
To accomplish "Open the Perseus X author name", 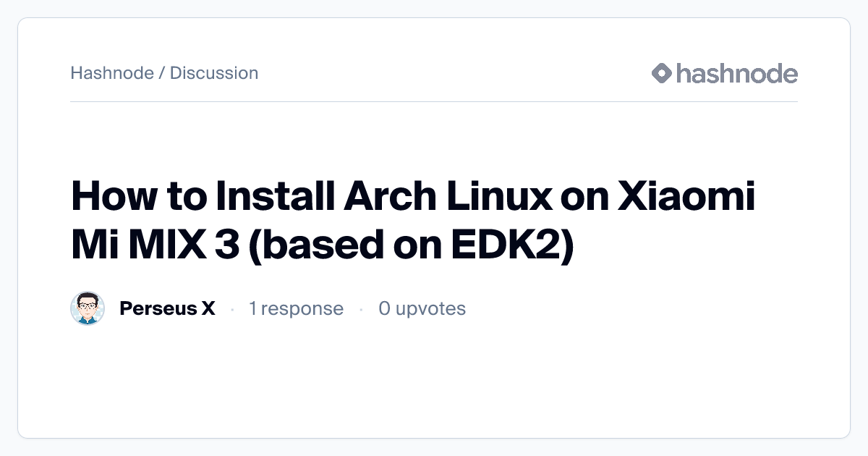I will [x=167, y=309].
